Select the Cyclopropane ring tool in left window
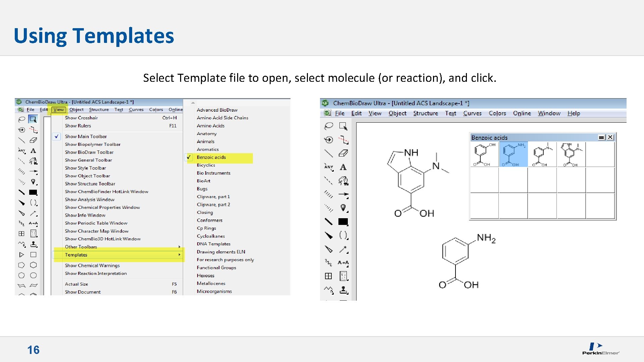The height and width of the screenshot is (362, 644). click(x=21, y=255)
